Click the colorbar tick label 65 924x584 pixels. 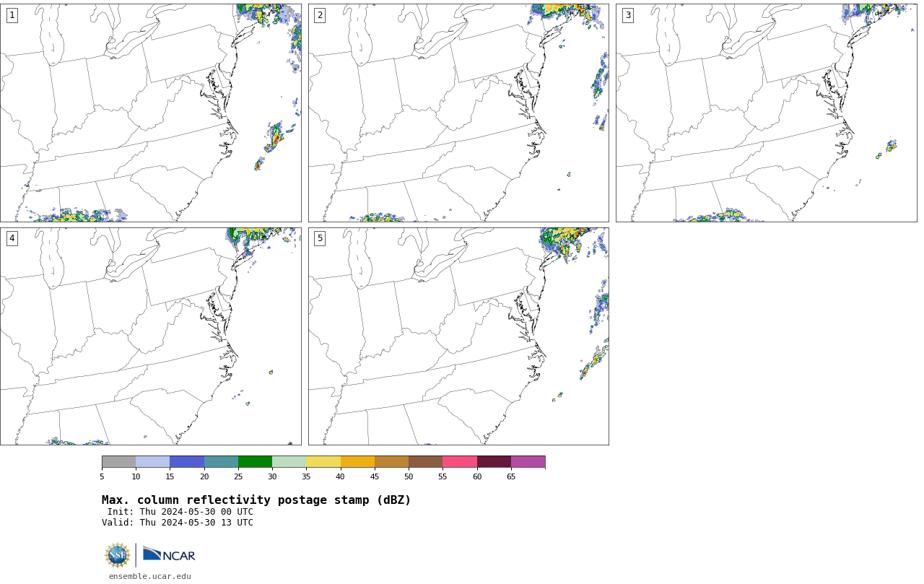[x=511, y=476]
